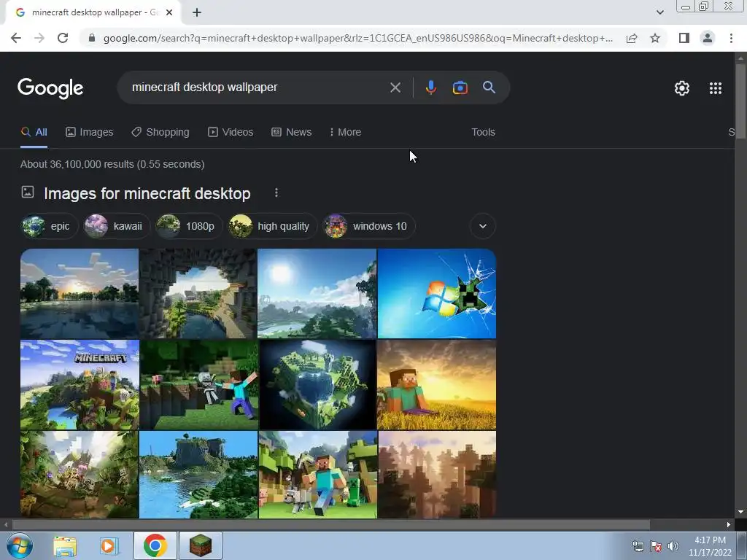Switch to the Videos tab

(231, 133)
